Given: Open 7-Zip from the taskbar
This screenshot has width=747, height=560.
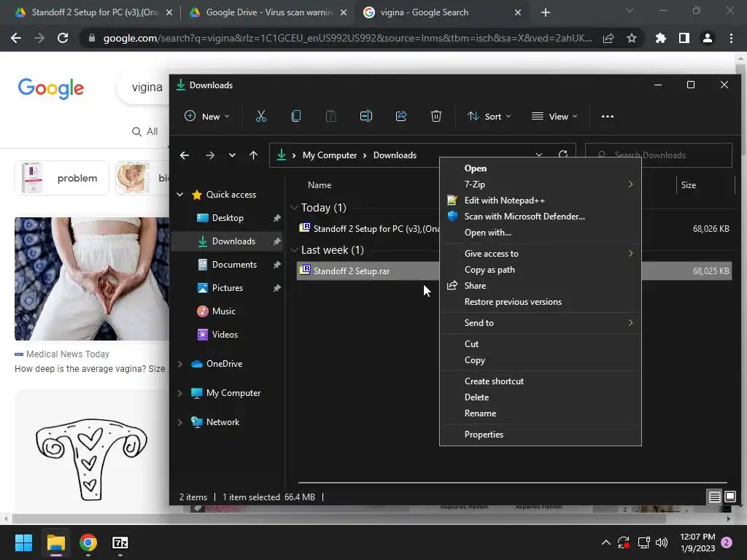Looking at the screenshot, I should 120,542.
